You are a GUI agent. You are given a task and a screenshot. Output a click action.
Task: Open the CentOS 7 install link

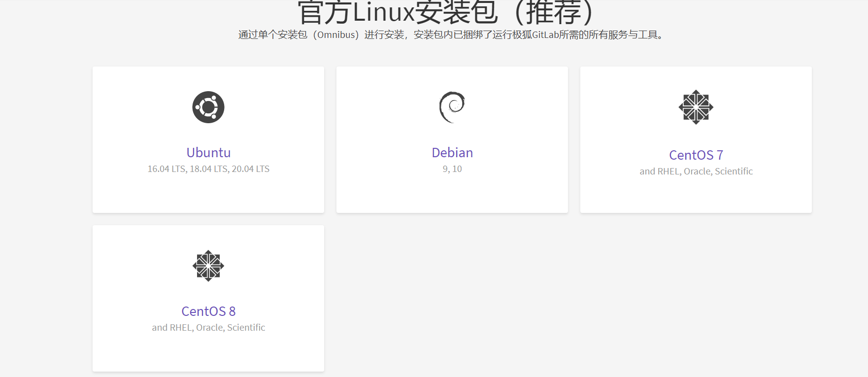[696, 155]
